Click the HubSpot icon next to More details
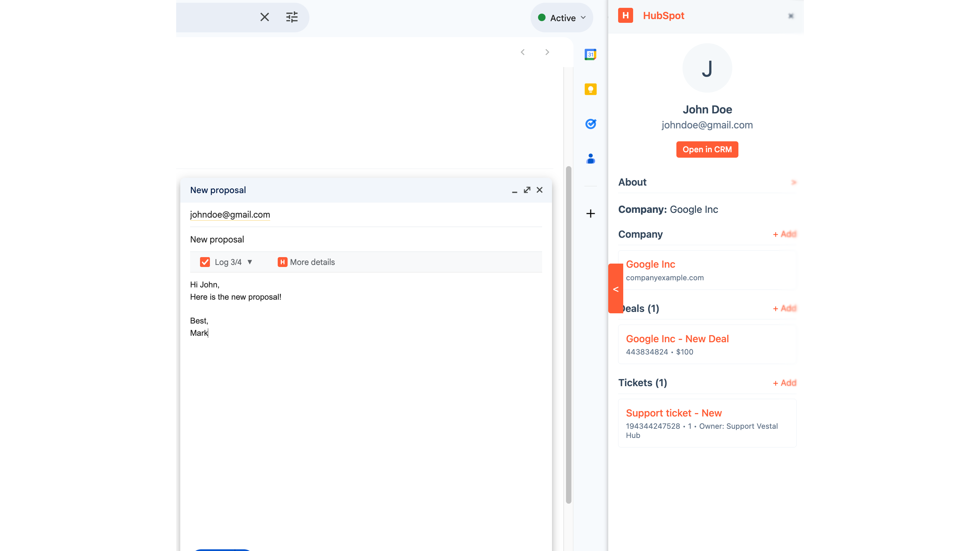Image resolution: width=980 pixels, height=551 pixels. coord(283,262)
